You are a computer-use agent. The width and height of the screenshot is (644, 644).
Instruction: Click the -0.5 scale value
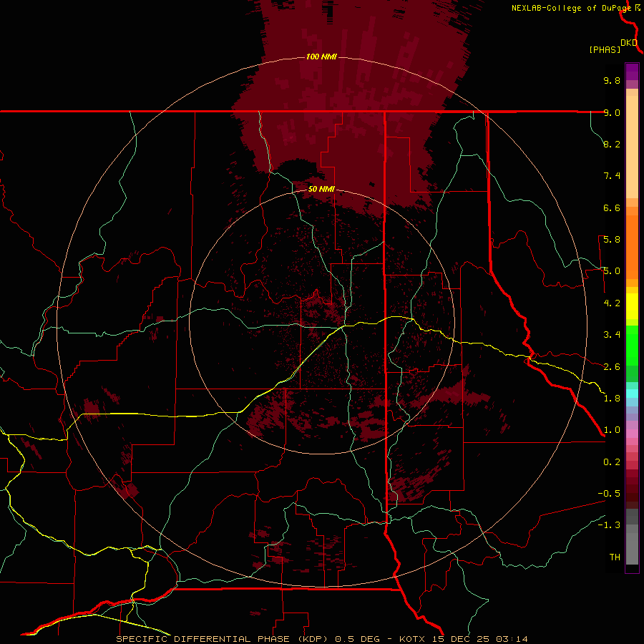609,494
